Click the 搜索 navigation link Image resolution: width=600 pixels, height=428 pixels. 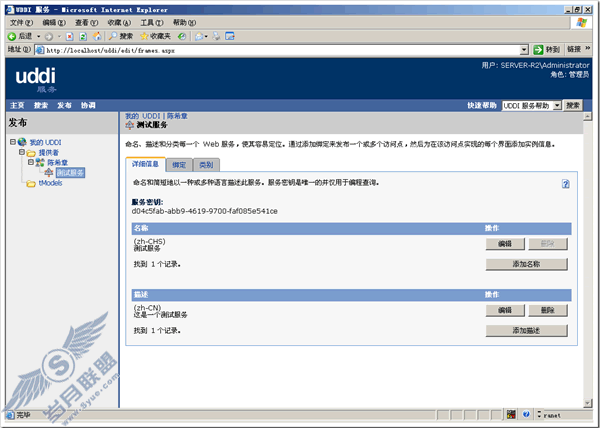tap(41, 105)
